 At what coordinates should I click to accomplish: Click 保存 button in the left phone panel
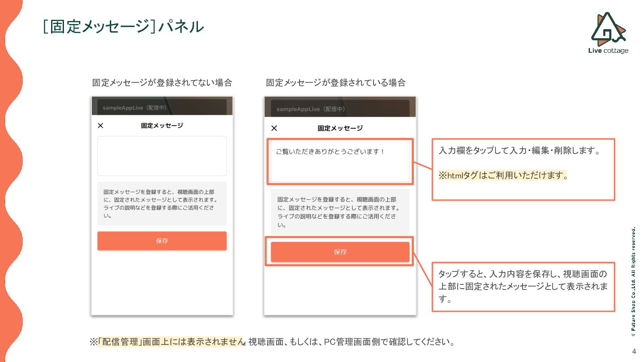pyautogui.click(x=162, y=241)
